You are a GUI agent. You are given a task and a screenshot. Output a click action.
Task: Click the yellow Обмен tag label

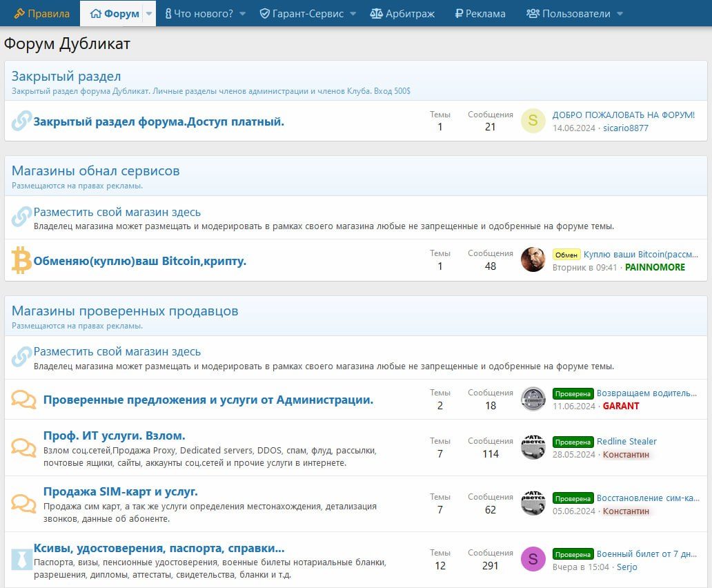566,255
